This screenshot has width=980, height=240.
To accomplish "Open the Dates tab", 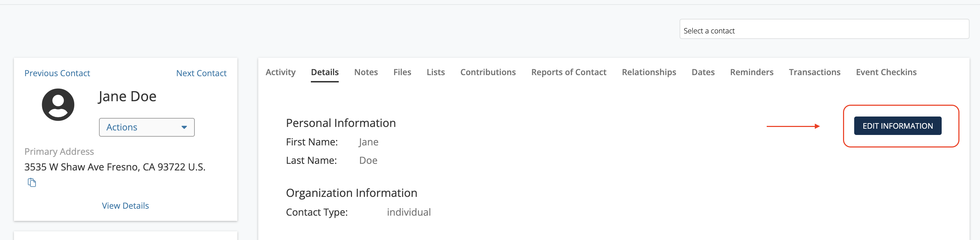I will coord(703,72).
